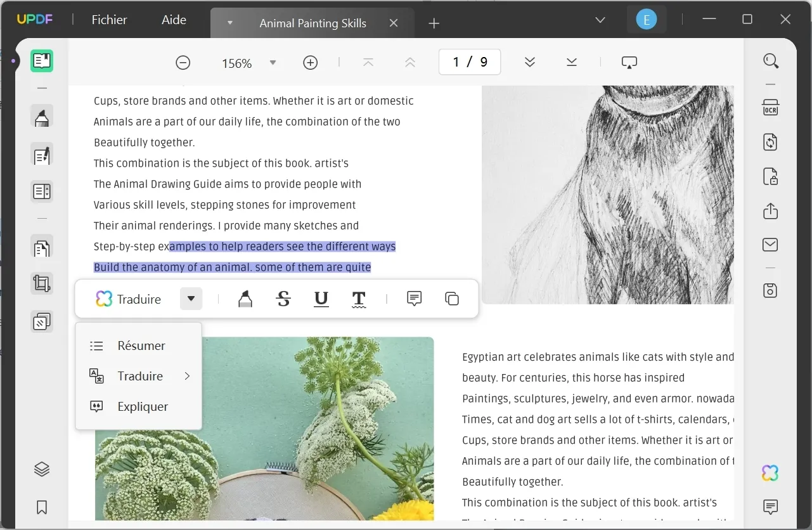Select the Comment highlighter tool in sidebar
Screen dimensions: 812x530
42,117
